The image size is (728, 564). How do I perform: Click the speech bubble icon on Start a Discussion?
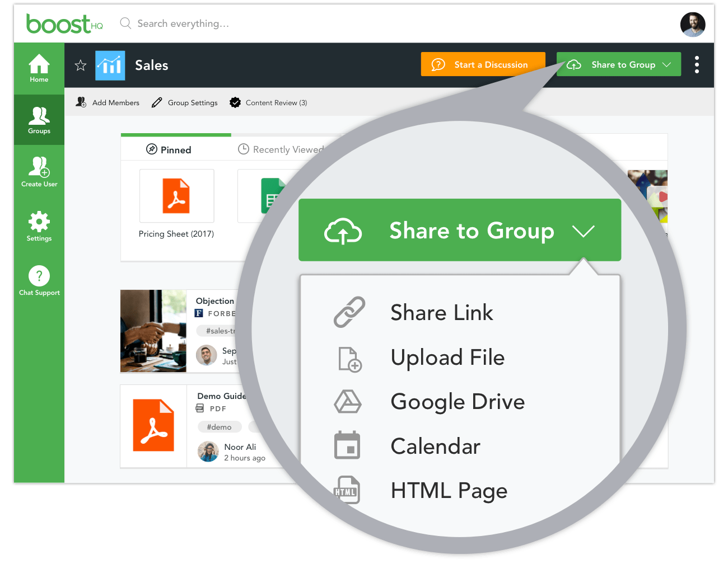(x=438, y=65)
